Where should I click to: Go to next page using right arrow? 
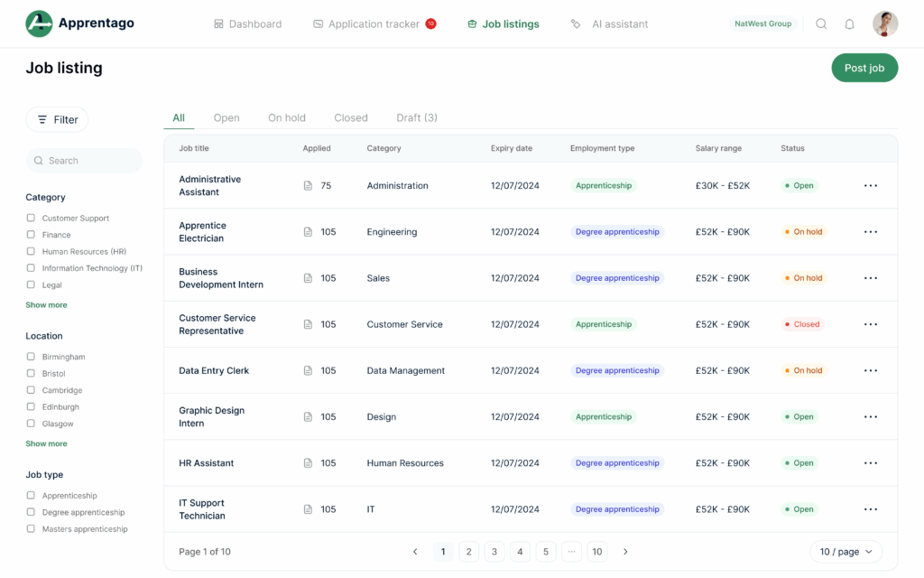click(625, 552)
